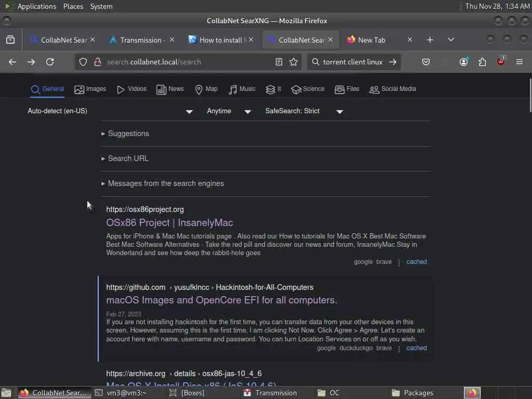Click the https://osx86project.org URL
532x399 pixels.
pos(145,209)
